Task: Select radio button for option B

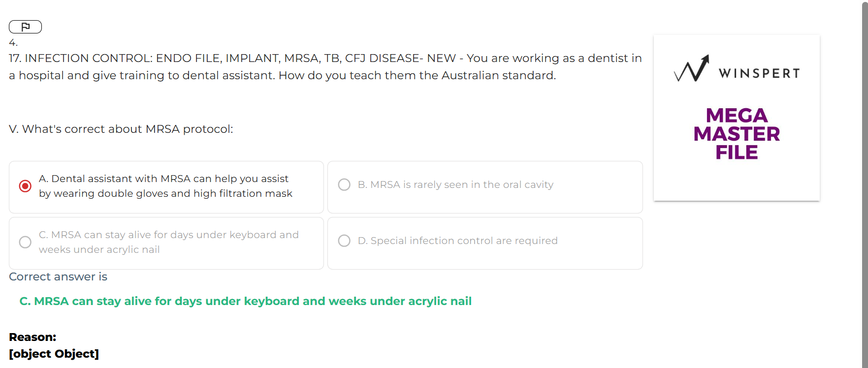Action: pos(344,184)
